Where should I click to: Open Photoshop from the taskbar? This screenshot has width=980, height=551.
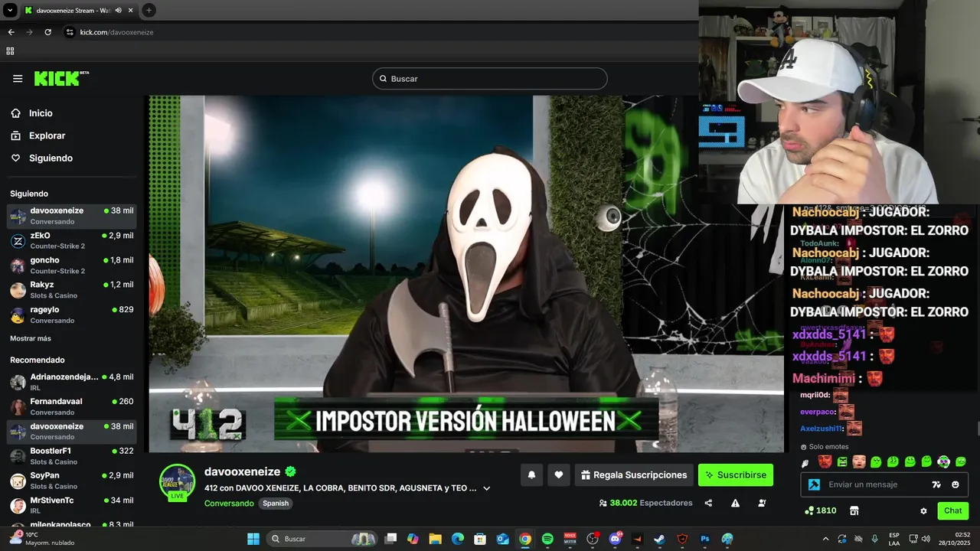(x=704, y=539)
